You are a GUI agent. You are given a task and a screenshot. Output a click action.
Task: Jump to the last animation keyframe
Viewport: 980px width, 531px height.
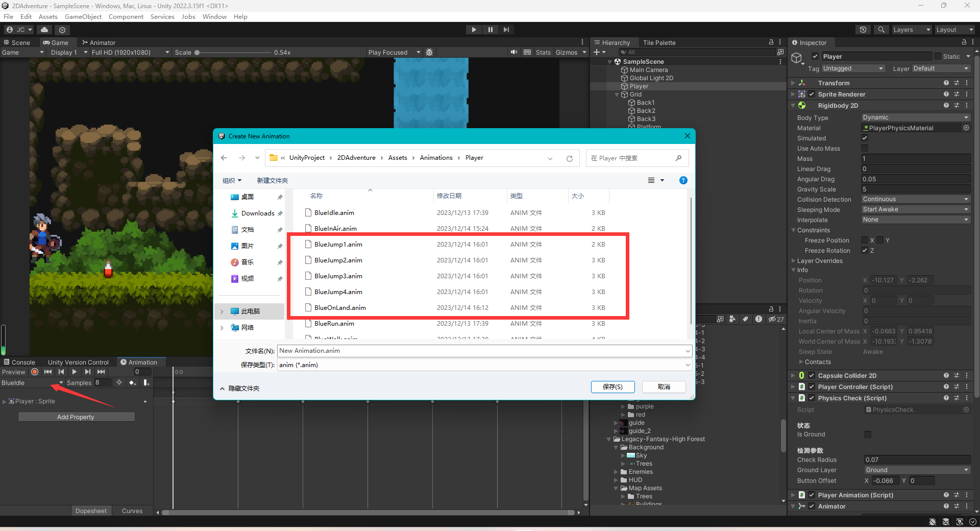[101, 372]
